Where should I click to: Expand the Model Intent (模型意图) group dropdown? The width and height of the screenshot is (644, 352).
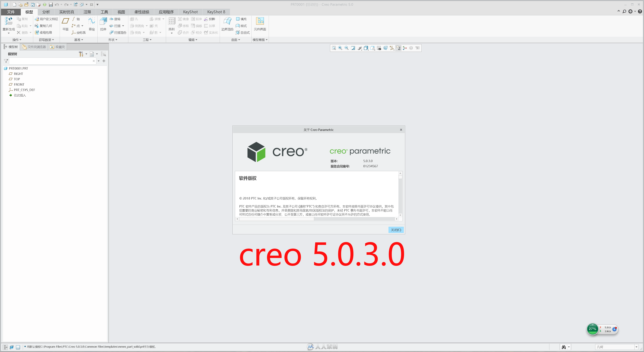tap(260, 40)
